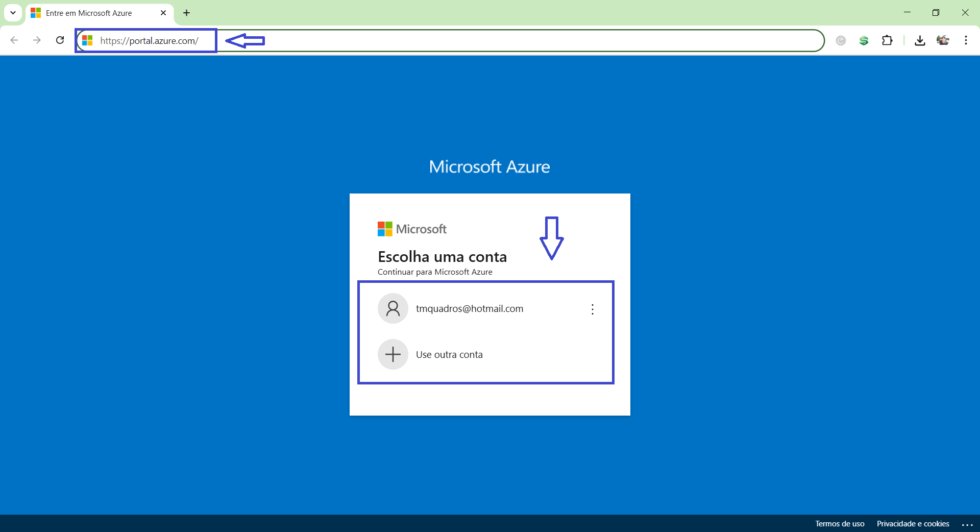The height and width of the screenshot is (532, 980).
Task: Click the browser back arrow
Action: click(x=14, y=40)
